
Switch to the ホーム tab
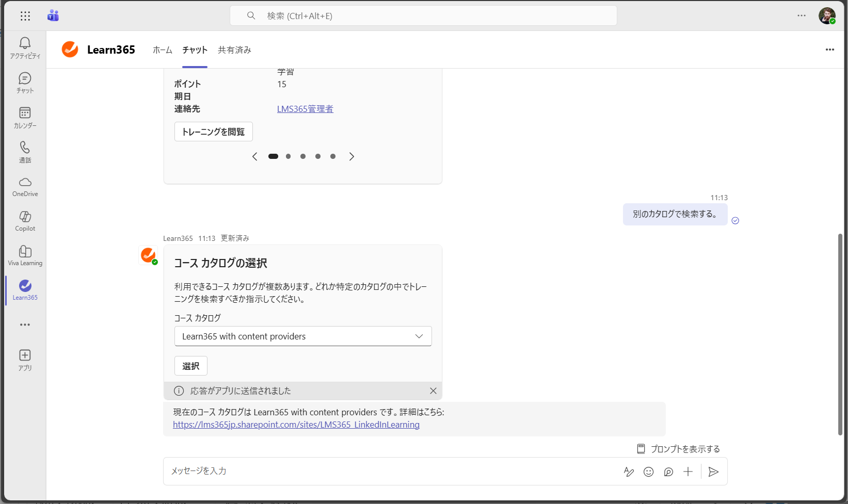point(163,50)
